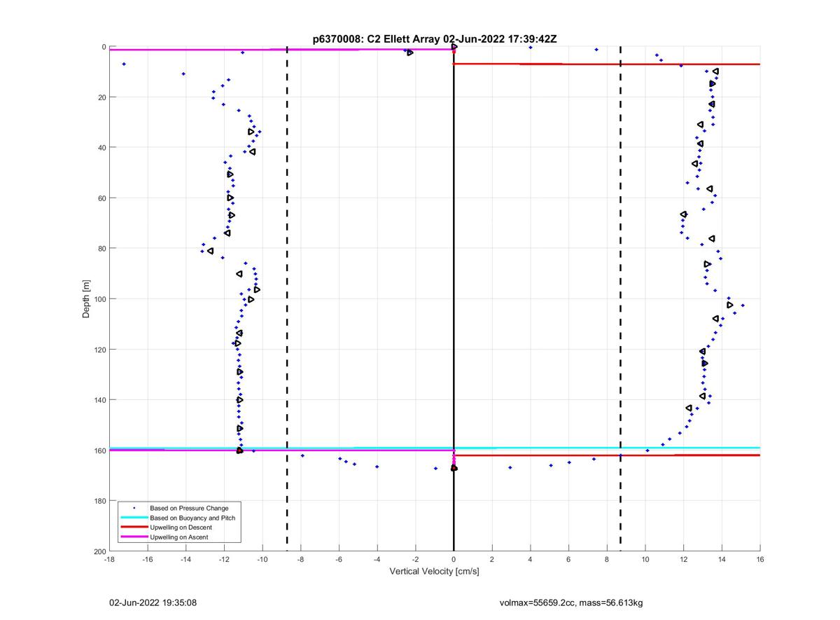Click x-axis tick label '-8'
The image size is (840, 620).
[301, 560]
